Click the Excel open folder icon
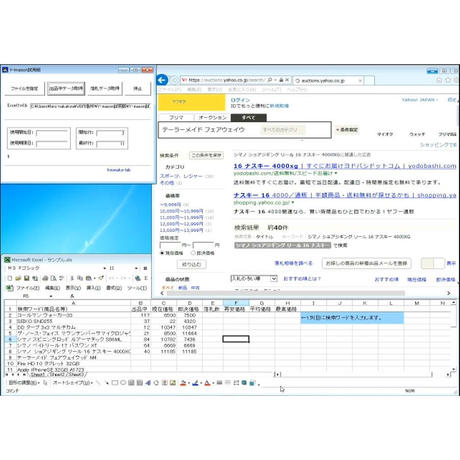 coord(18,278)
